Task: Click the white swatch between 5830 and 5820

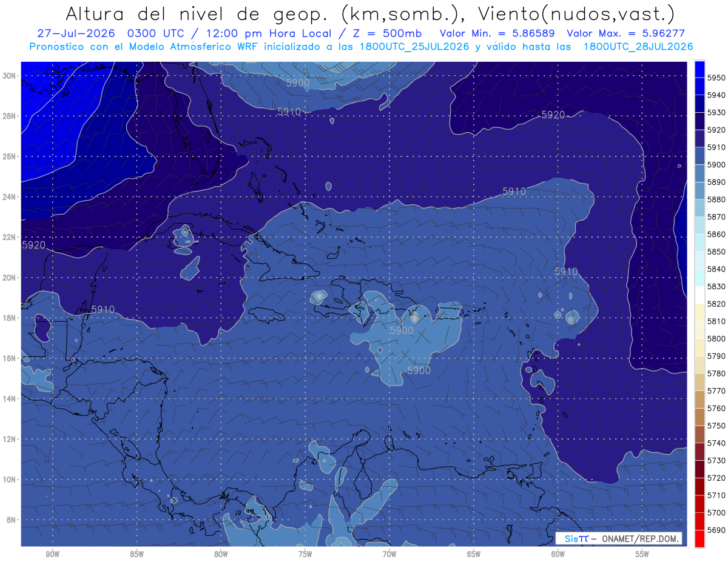Action: click(x=699, y=295)
